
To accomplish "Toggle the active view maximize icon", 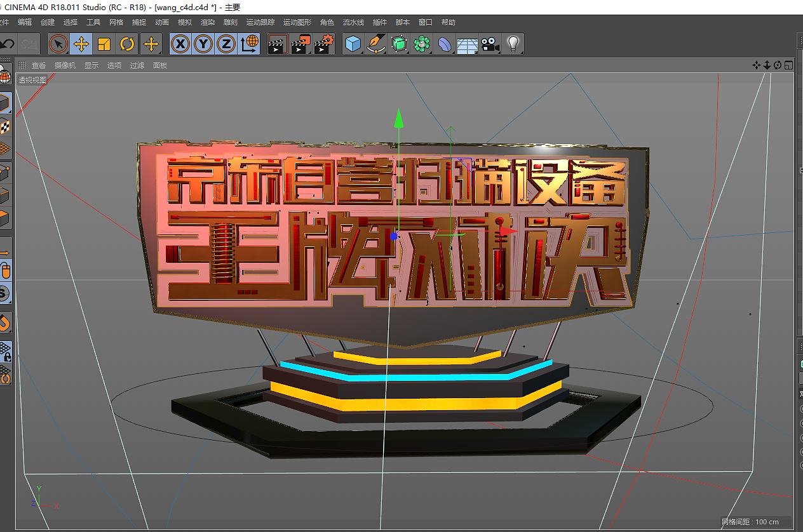I will point(788,65).
